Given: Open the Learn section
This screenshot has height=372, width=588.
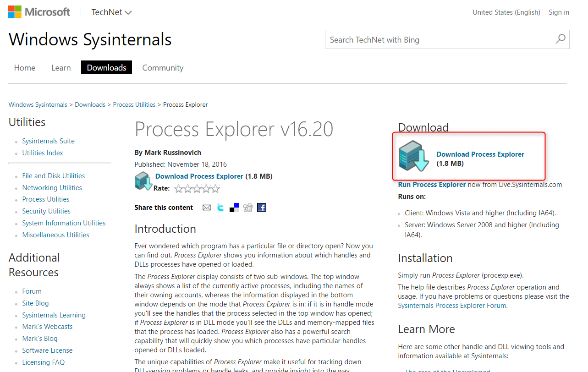Looking at the screenshot, I should (x=61, y=67).
